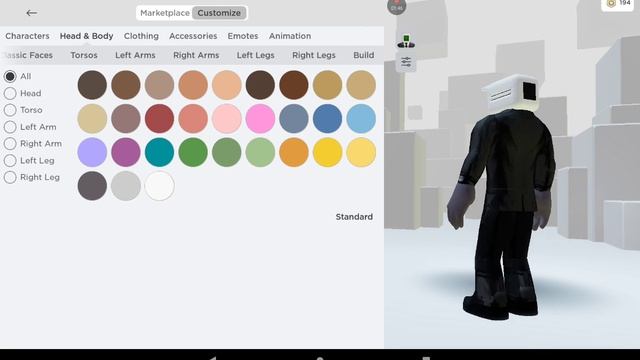Open the avatar thumbnail icon beside preview
The image size is (640, 360).
pyautogui.click(x=406, y=42)
